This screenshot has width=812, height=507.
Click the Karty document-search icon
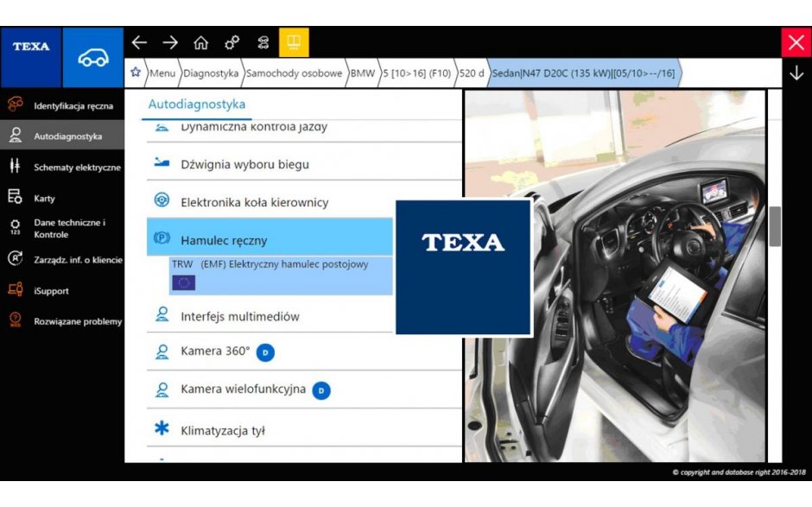(x=15, y=196)
